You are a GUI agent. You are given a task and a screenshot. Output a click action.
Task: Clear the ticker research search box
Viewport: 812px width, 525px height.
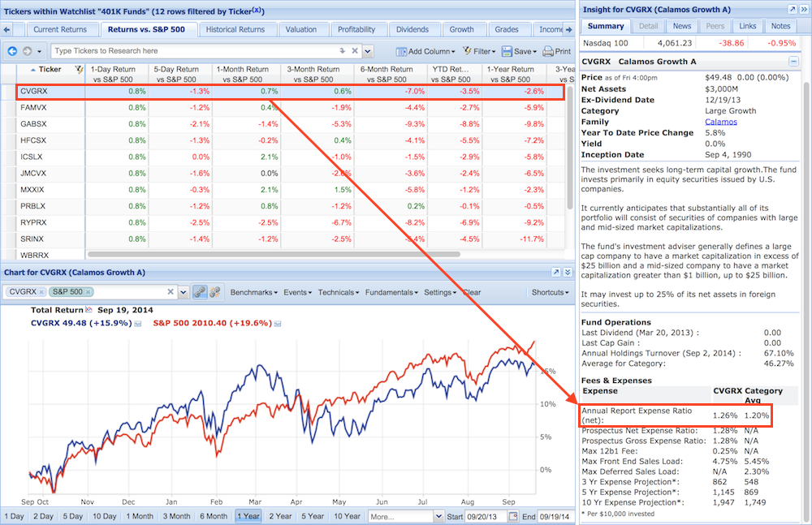[355, 51]
